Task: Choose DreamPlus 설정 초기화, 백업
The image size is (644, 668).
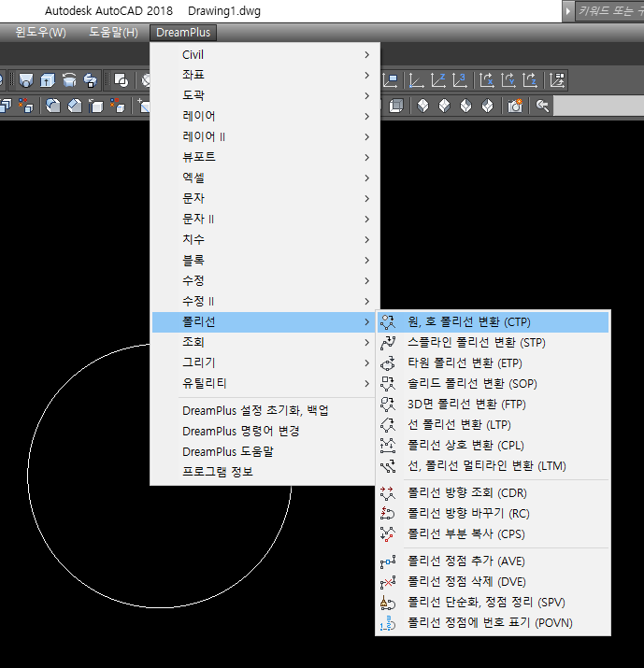Action: pos(264,411)
